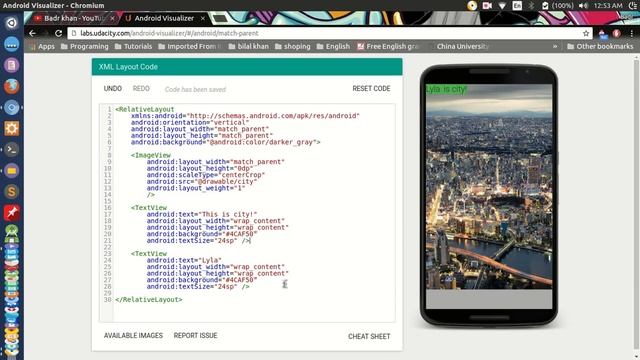
Task: Expand the shoping bookmarks folder
Action: (293, 47)
